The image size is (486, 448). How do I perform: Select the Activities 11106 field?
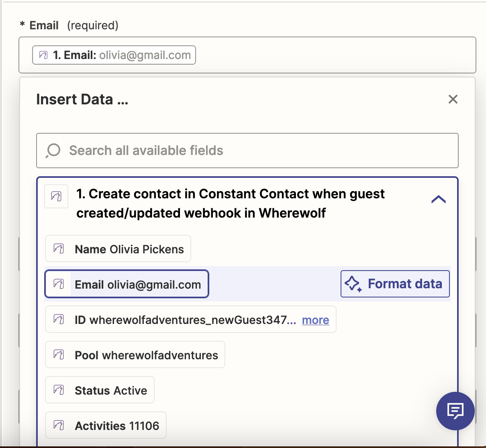tap(106, 426)
